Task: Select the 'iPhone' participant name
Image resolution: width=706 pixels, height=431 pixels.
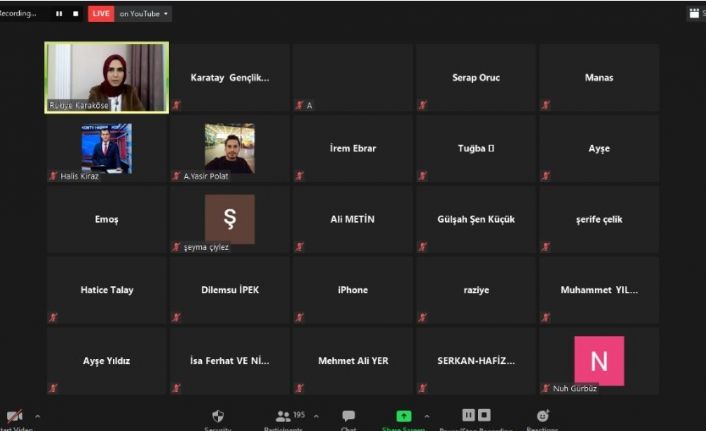Action: tap(353, 290)
